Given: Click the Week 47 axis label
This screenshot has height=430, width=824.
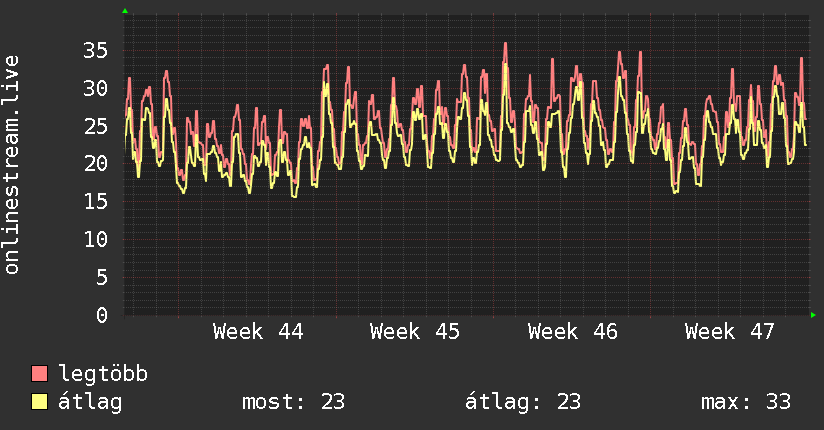Looking at the screenshot, I should coord(729,332).
